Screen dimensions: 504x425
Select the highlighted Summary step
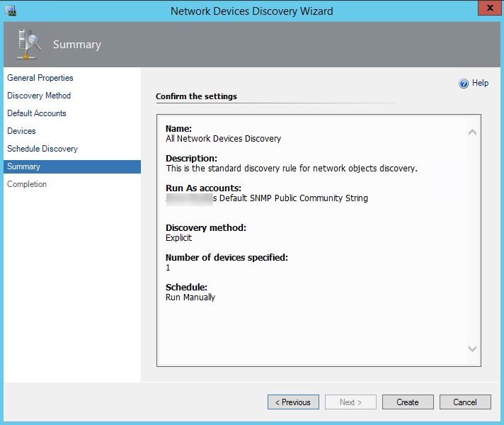[x=24, y=166]
